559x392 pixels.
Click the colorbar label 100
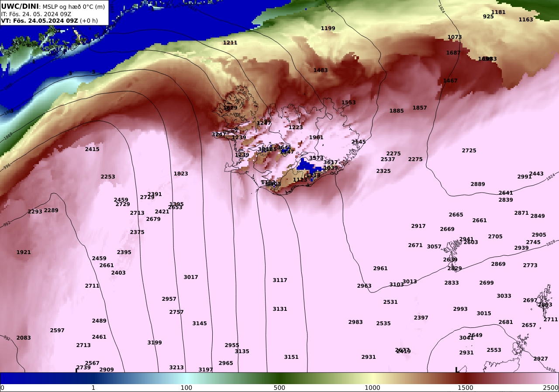pos(186,388)
